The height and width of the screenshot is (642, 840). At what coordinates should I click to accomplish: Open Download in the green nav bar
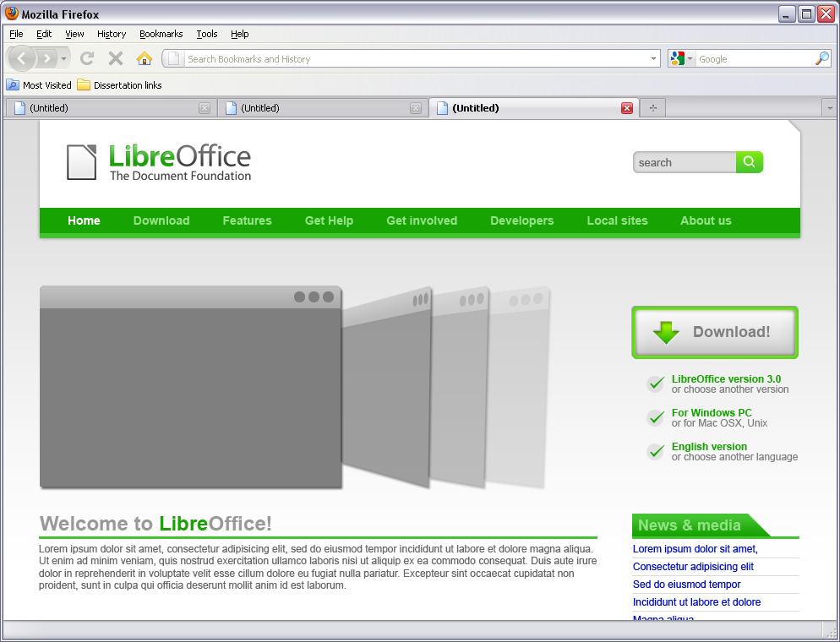pyautogui.click(x=161, y=220)
